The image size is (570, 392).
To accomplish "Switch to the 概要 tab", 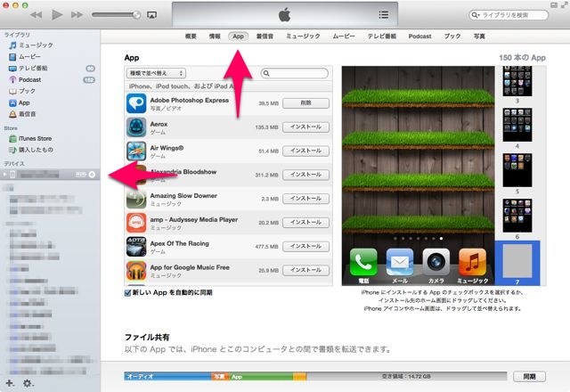I will 191,37.
